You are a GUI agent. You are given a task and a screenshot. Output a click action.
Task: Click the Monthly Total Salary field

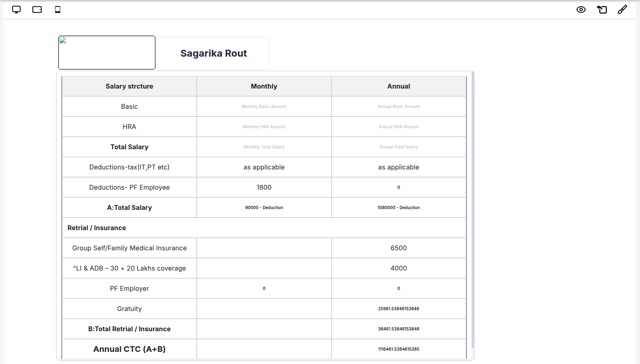pos(264,147)
